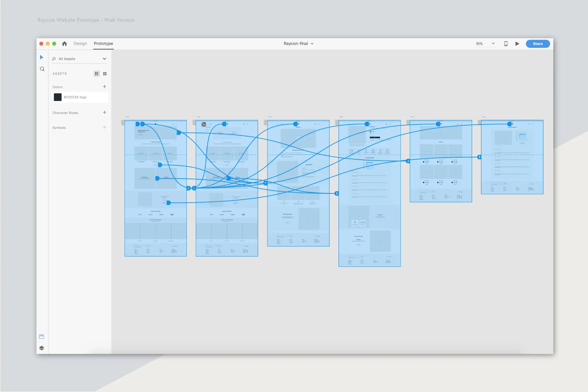The image size is (588, 392).
Task: Open the Assets panel from the bottom-left icon
Action: [42, 336]
